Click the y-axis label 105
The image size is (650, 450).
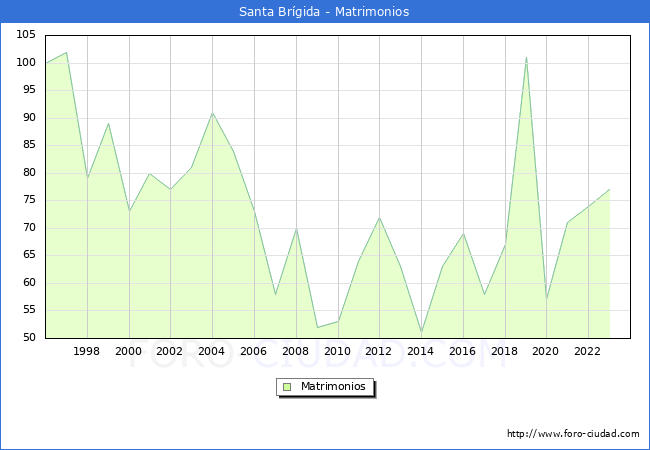point(26,34)
